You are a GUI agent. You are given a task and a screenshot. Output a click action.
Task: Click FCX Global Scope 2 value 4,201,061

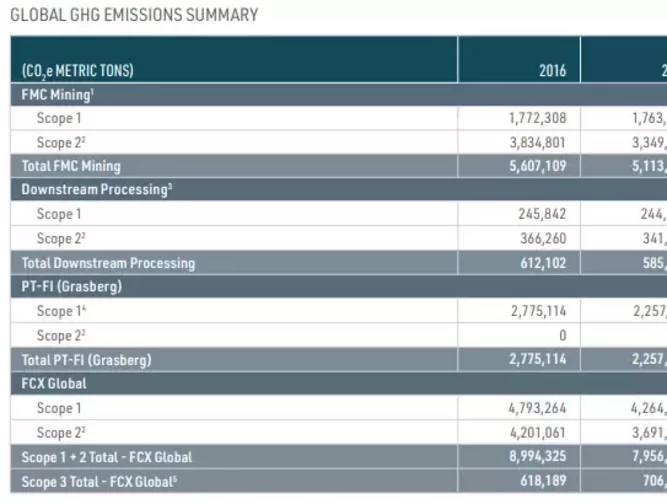coord(538,433)
